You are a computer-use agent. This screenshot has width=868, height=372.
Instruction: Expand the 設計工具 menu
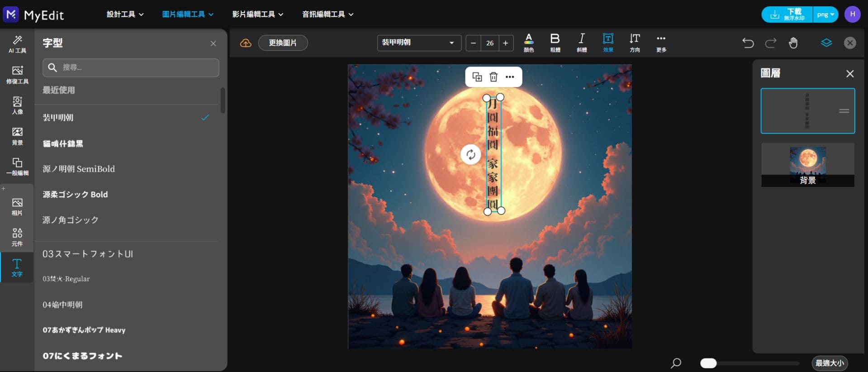(x=125, y=14)
